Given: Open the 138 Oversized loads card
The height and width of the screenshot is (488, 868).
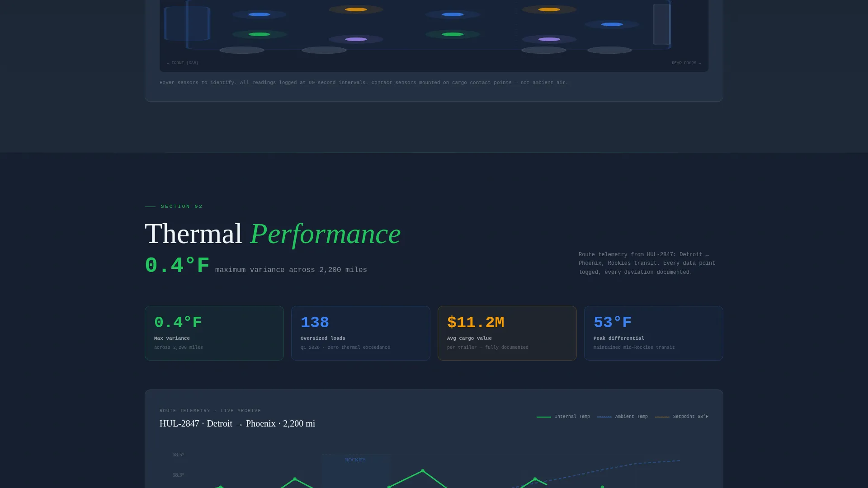Looking at the screenshot, I should (361, 333).
